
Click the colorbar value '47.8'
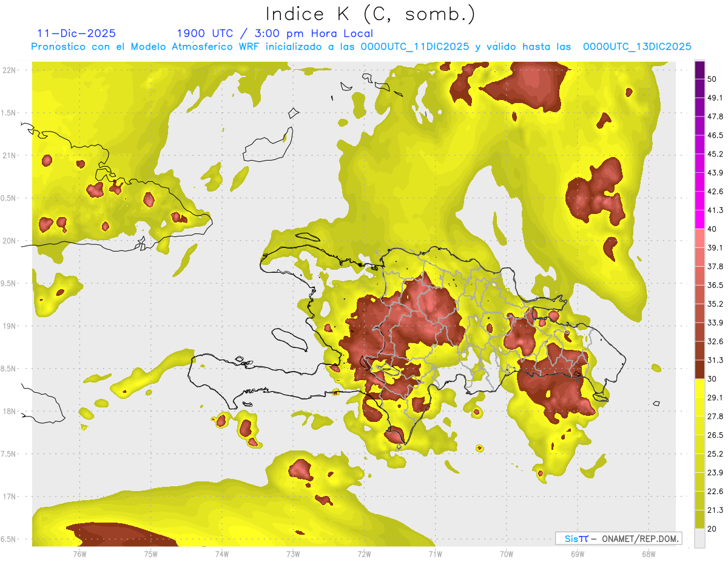tap(715, 116)
